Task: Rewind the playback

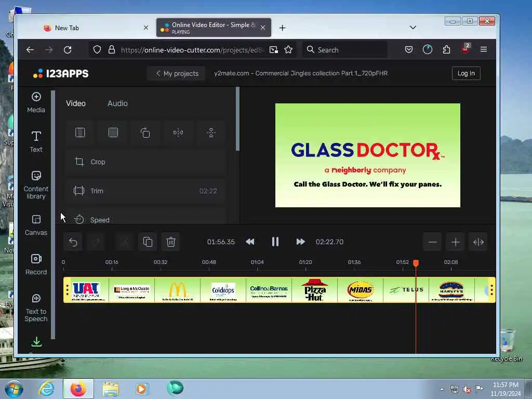Action: pyautogui.click(x=250, y=242)
